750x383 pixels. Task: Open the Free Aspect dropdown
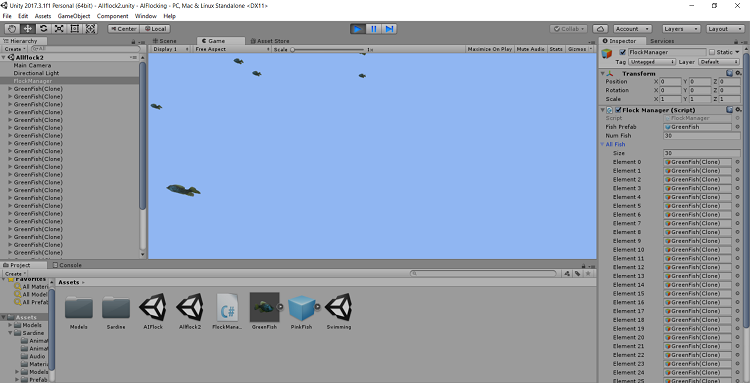pyautogui.click(x=232, y=49)
